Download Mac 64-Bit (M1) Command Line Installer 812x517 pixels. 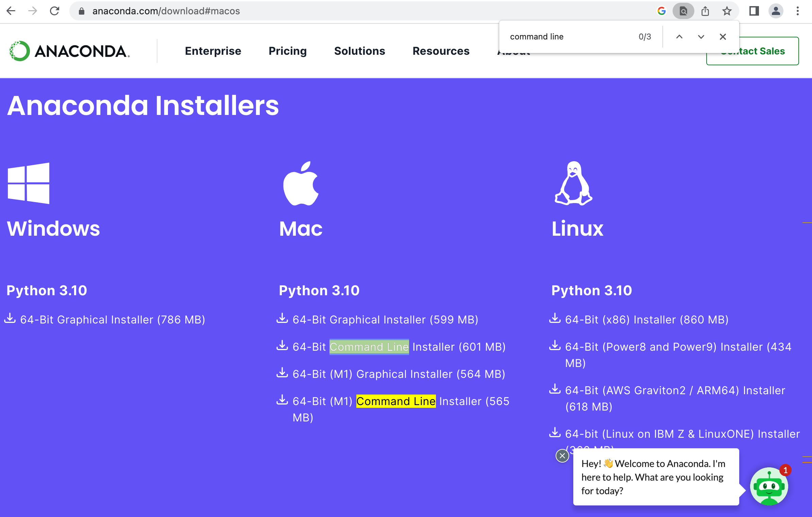401,409
